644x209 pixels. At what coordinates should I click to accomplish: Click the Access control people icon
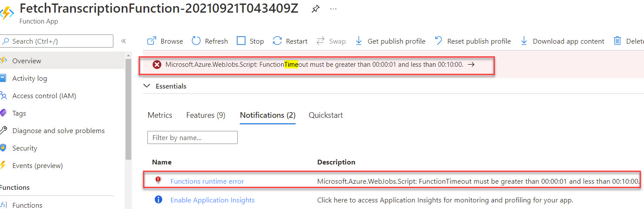coord(3,96)
